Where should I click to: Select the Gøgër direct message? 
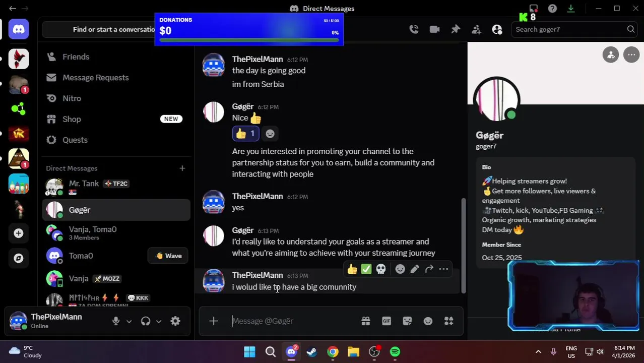point(116,210)
